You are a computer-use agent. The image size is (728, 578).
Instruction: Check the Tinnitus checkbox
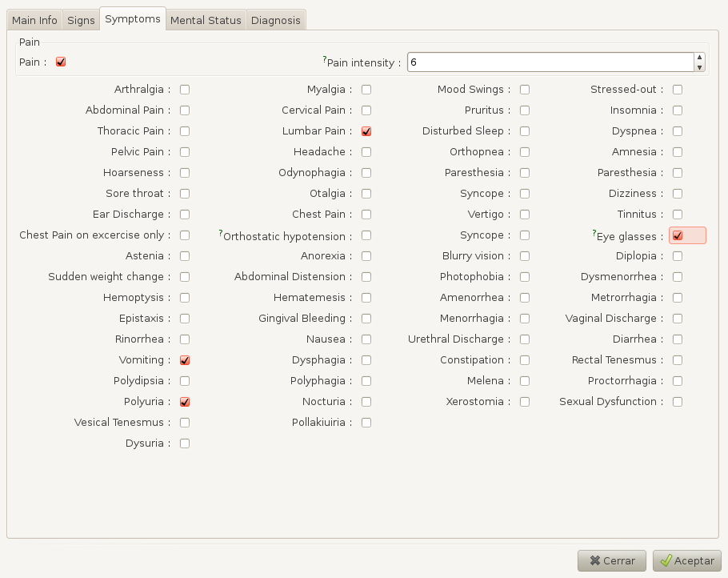678,215
